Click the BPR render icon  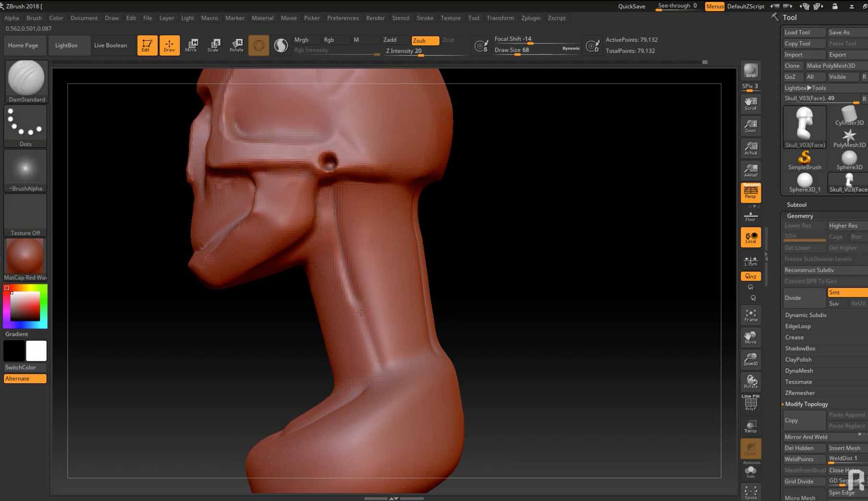coord(751,72)
